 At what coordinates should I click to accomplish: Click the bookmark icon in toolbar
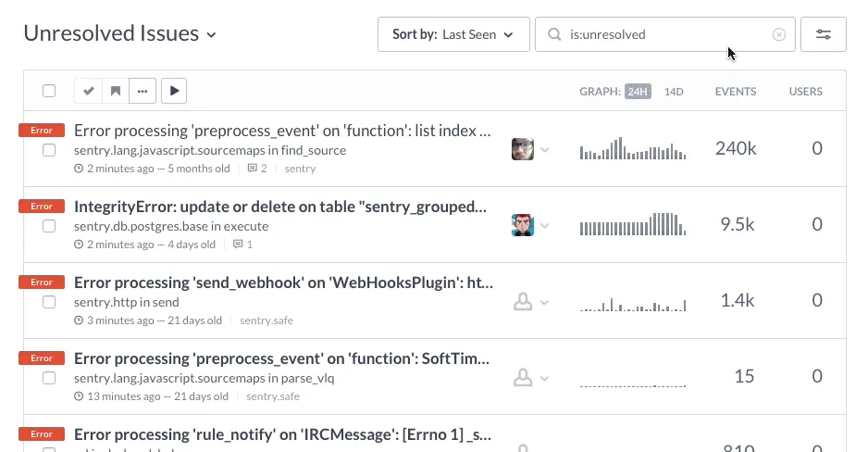116,91
